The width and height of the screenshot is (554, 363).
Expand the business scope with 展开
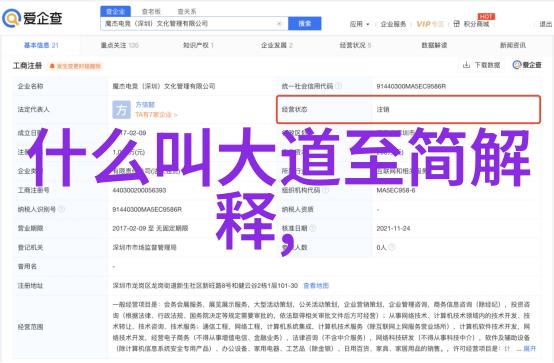(x=529, y=349)
